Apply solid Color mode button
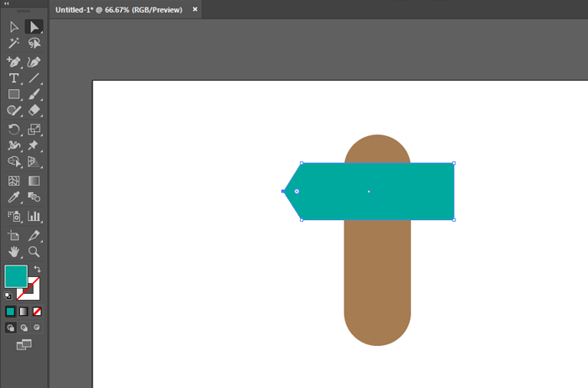The width and height of the screenshot is (588, 388). 10,312
